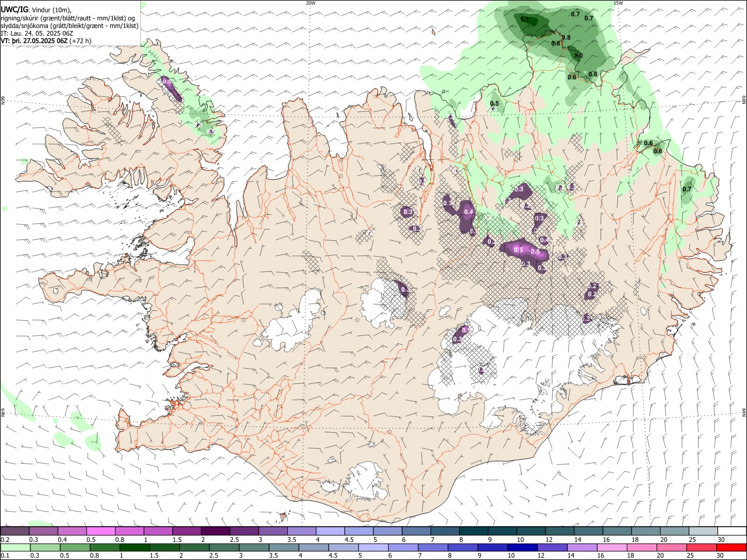Pick upper legend swatch between 8 and 9

tap(473, 531)
